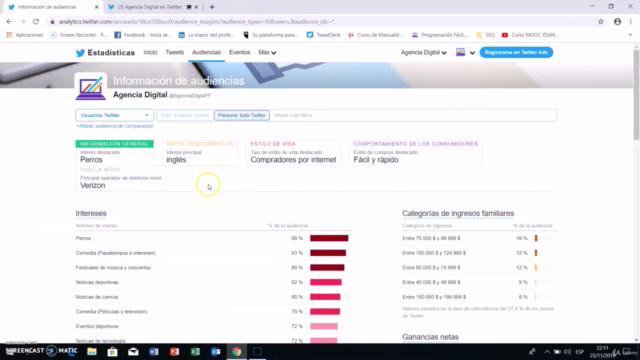This screenshot has height=360, width=640.
Task: Select the Audiencias tab
Action: 207,52
